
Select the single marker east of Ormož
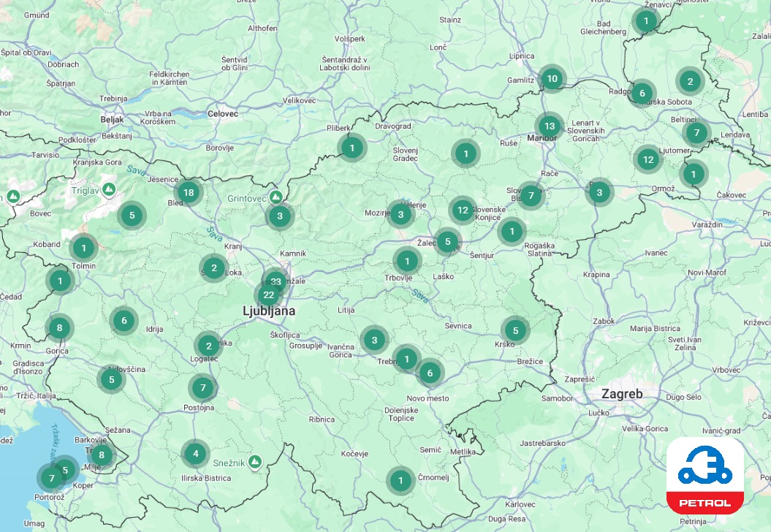[x=694, y=174]
